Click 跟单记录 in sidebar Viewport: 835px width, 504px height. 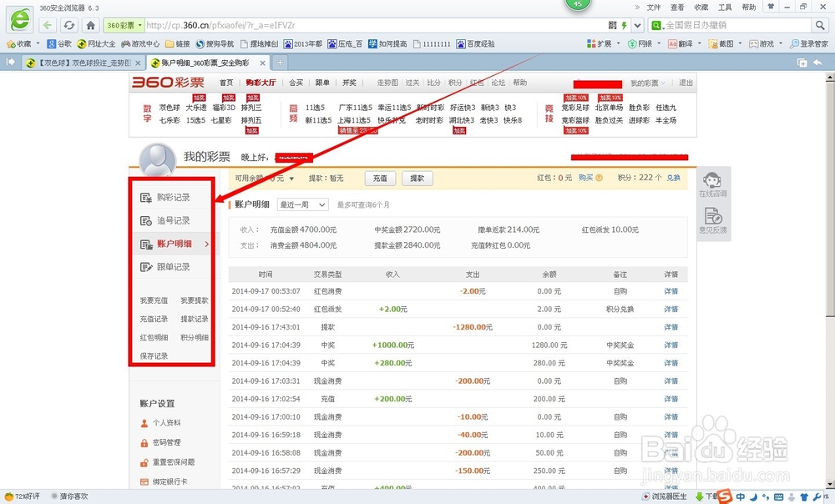pyautogui.click(x=174, y=267)
